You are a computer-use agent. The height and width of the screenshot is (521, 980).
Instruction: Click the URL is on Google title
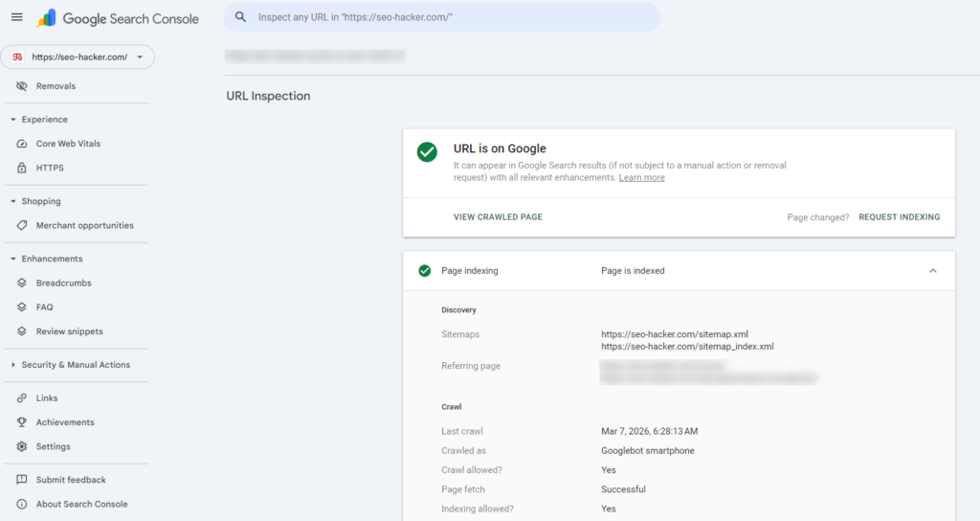click(500, 148)
